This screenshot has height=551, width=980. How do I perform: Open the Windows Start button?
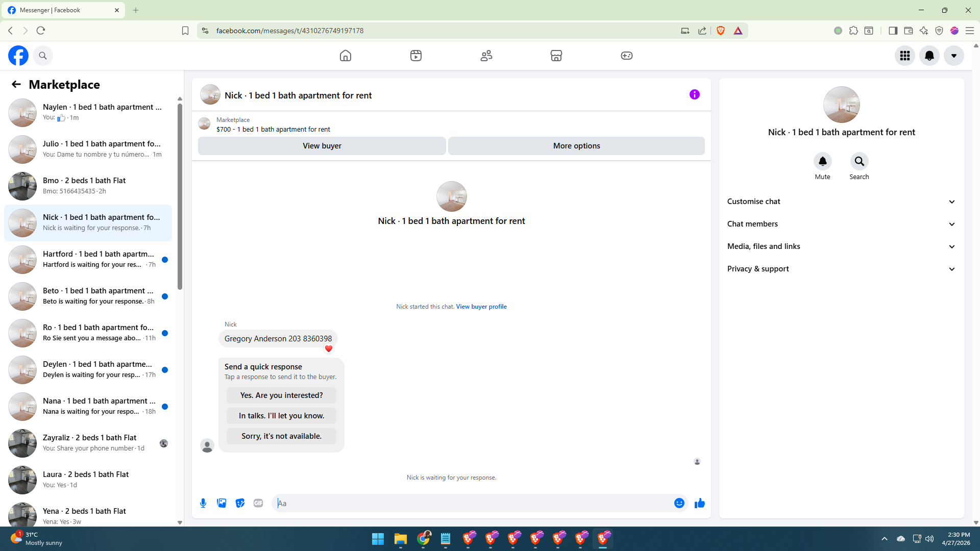pos(378,539)
